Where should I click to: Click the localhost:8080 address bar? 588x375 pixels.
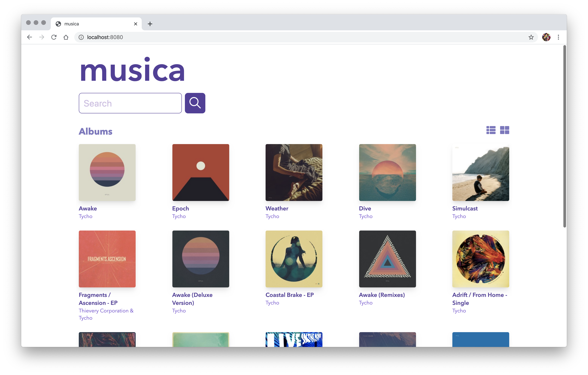[293, 37]
